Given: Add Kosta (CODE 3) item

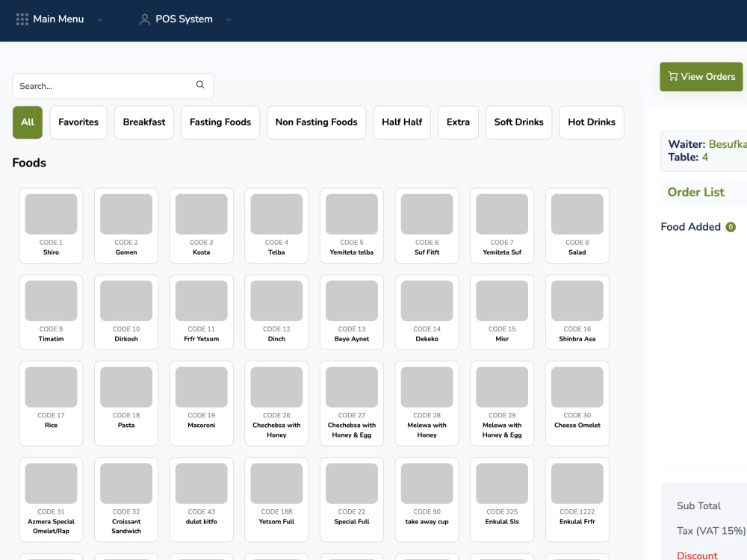Looking at the screenshot, I should tap(202, 225).
